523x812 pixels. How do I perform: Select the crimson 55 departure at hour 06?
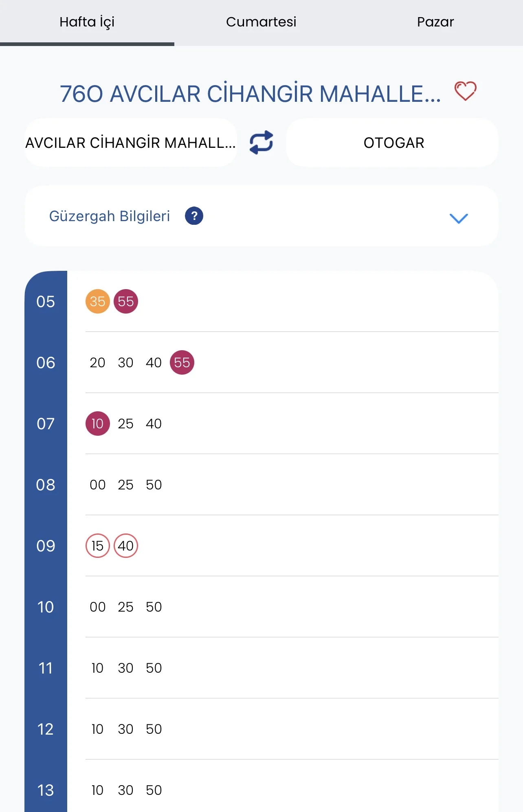182,362
